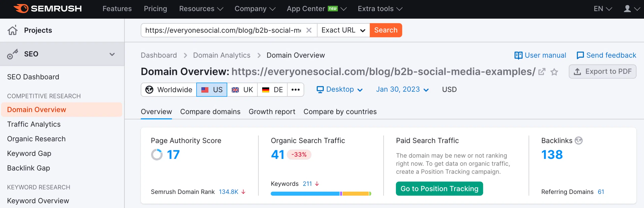The width and height of the screenshot is (644, 208).
Task: Select the US database toggle
Action: tap(212, 90)
